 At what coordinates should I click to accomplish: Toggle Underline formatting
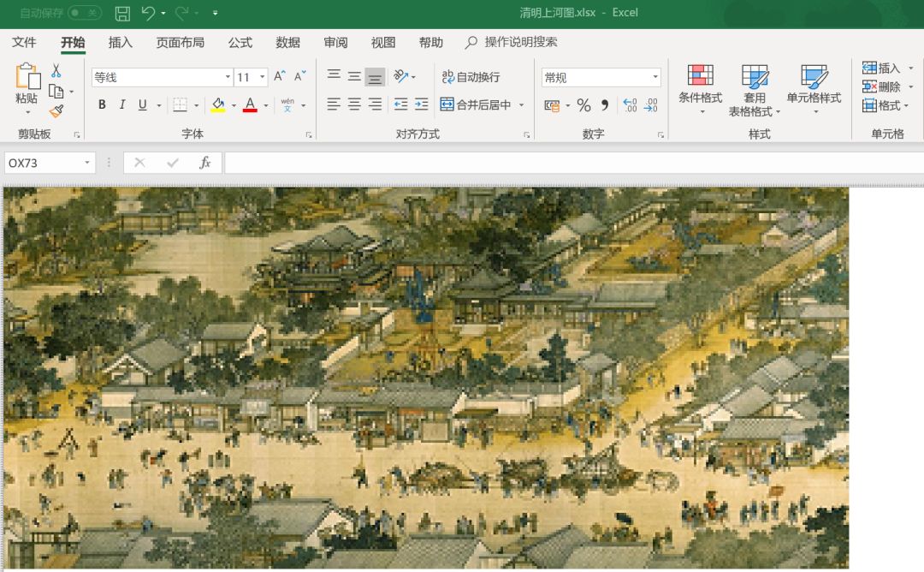pyautogui.click(x=143, y=105)
